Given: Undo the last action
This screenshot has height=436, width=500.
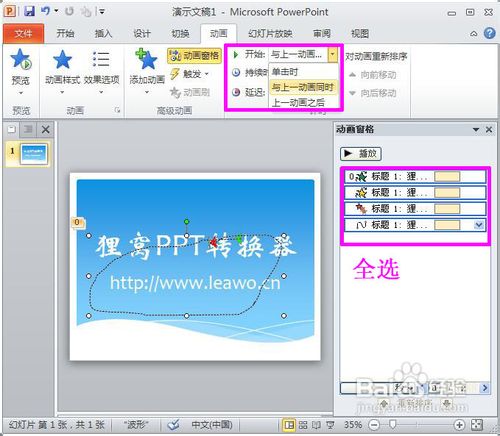Looking at the screenshot, I should coord(45,11).
